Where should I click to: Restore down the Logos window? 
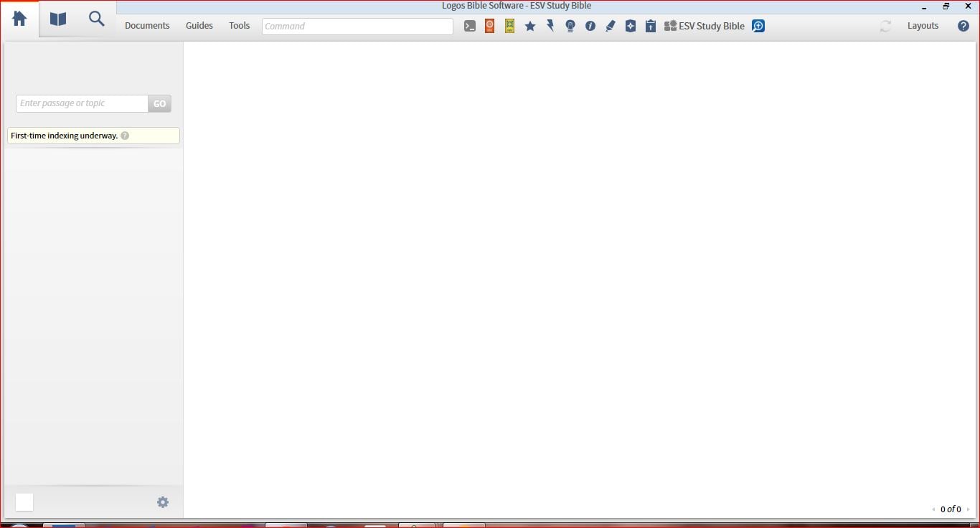coord(946,6)
